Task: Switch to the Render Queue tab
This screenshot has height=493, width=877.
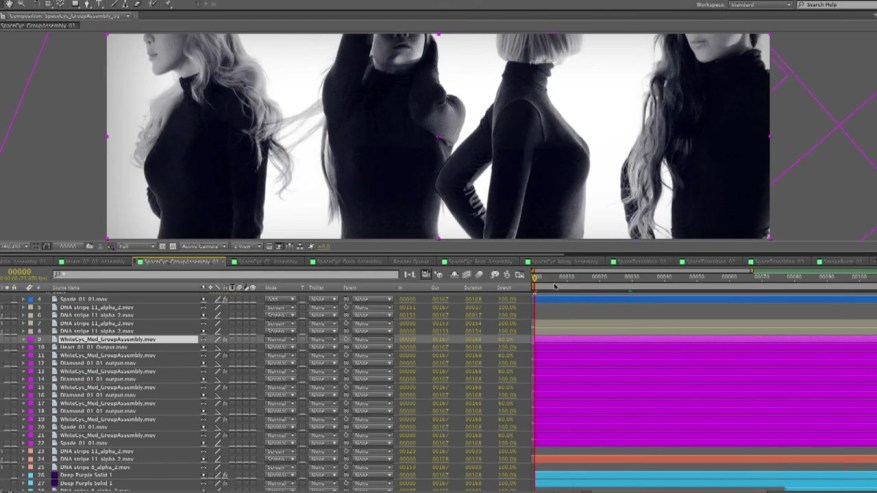Action: (412, 262)
